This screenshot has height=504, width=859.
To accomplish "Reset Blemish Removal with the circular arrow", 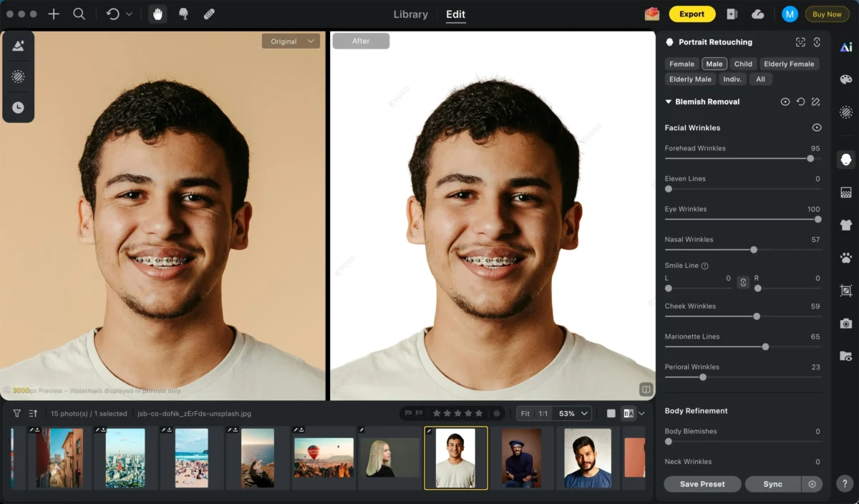I will 801,102.
